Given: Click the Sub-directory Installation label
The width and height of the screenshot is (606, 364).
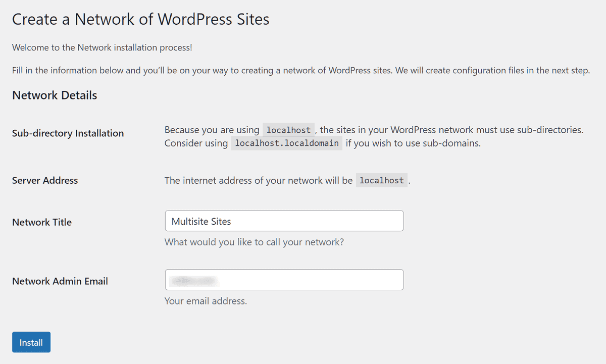Looking at the screenshot, I should pos(68,133).
